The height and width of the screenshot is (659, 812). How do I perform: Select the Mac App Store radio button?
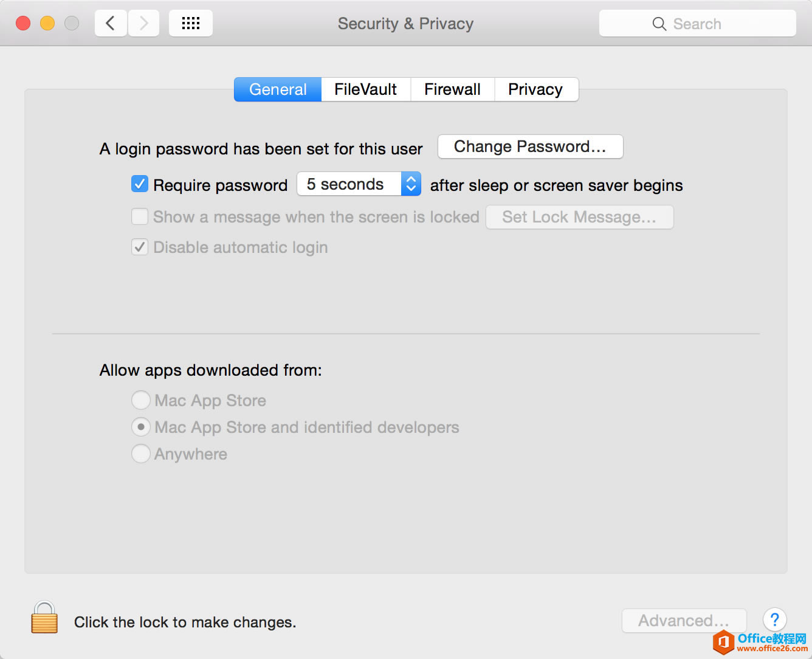coord(140,400)
